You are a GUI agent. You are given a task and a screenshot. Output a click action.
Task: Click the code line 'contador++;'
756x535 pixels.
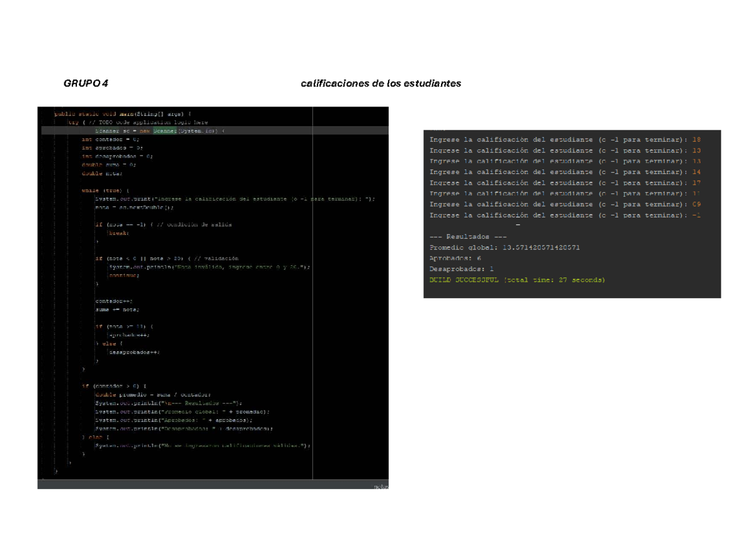pos(114,301)
